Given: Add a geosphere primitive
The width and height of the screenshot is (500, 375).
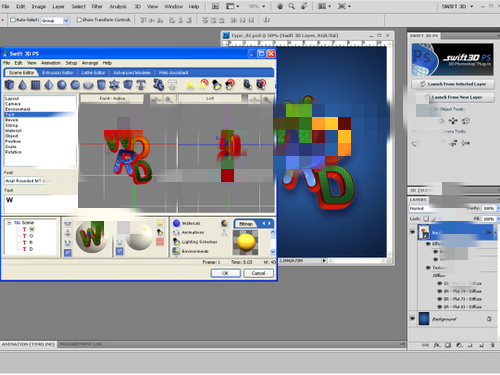Looking at the screenshot, I should point(75,85).
